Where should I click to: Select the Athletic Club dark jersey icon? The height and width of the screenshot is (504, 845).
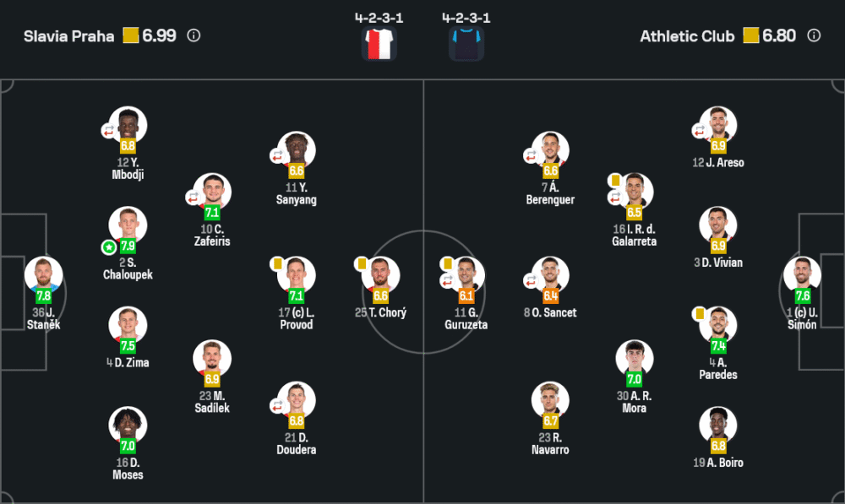coord(466,44)
